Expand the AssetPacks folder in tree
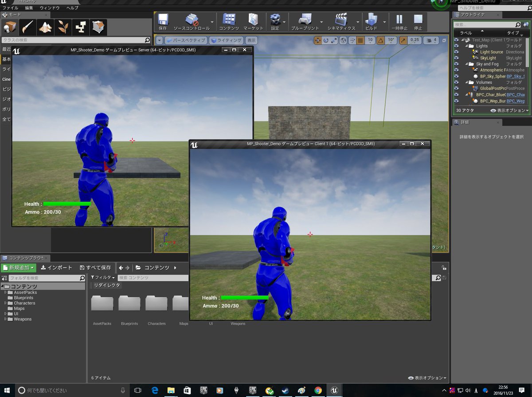 (x=5, y=293)
